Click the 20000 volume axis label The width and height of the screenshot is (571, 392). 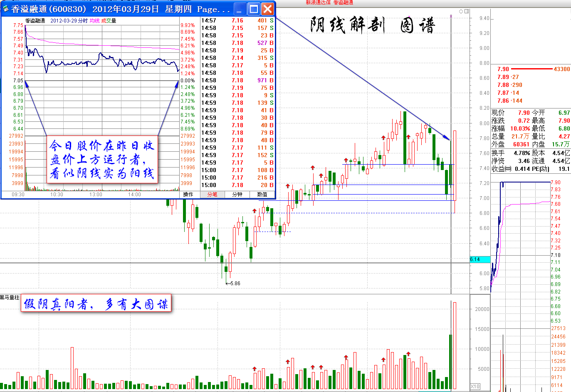click(482, 309)
